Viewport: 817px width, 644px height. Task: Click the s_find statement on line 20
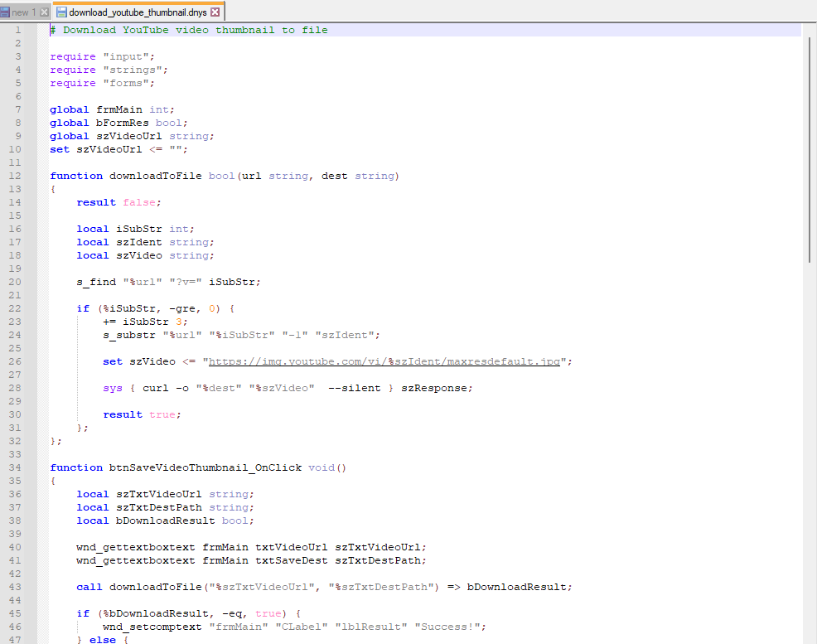click(168, 283)
